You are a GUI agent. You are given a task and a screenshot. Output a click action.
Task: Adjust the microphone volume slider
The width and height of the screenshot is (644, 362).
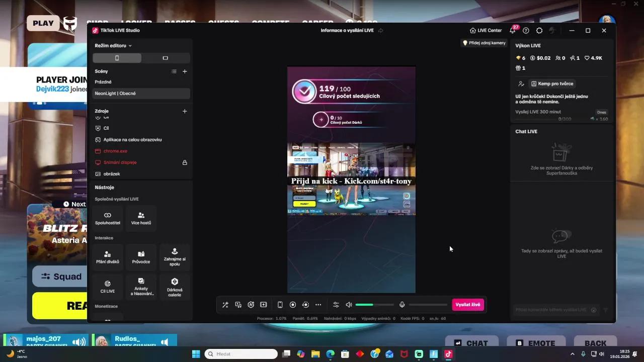(428, 305)
